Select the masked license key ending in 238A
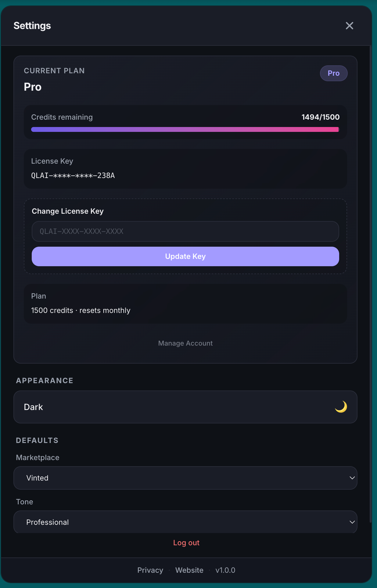This screenshot has height=588, width=377. 73,176
